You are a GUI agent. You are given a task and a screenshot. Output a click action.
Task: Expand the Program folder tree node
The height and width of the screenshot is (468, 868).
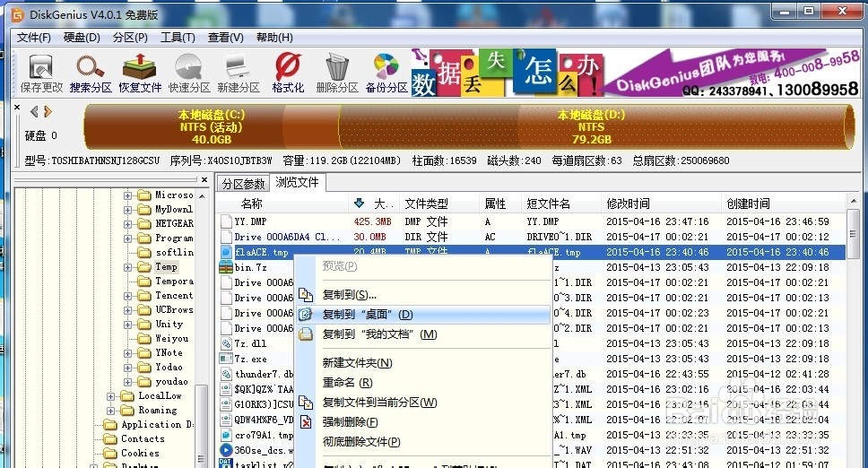point(128,238)
